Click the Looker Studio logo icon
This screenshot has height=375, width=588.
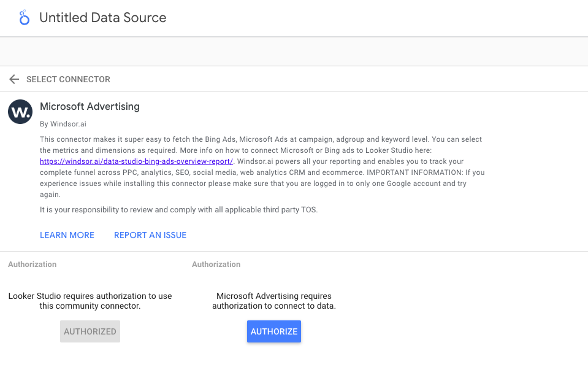pos(24,18)
